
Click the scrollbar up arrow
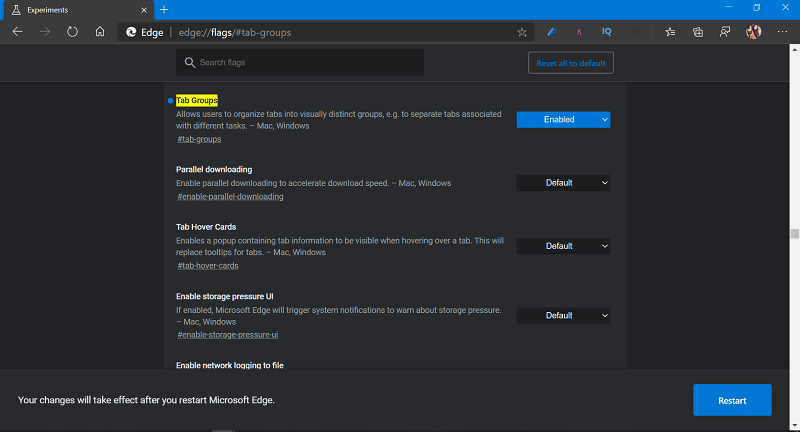click(x=794, y=49)
